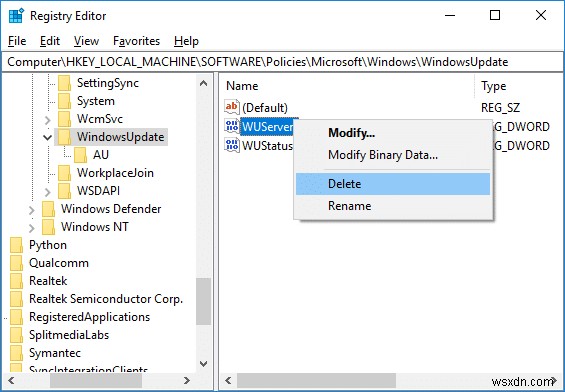Viewport: 565px width, 392px height.
Task: Click the WUStatus DWORD value icon
Action: (232, 145)
